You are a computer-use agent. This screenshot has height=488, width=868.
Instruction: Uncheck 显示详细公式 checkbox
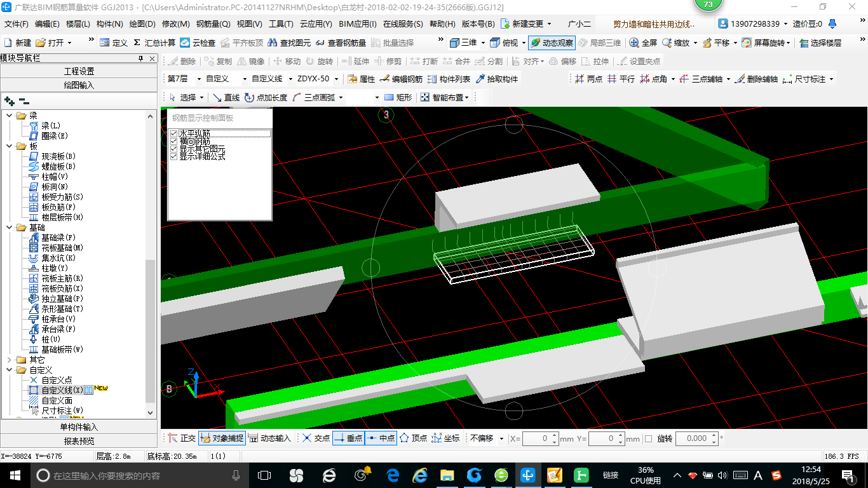pos(173,156)
